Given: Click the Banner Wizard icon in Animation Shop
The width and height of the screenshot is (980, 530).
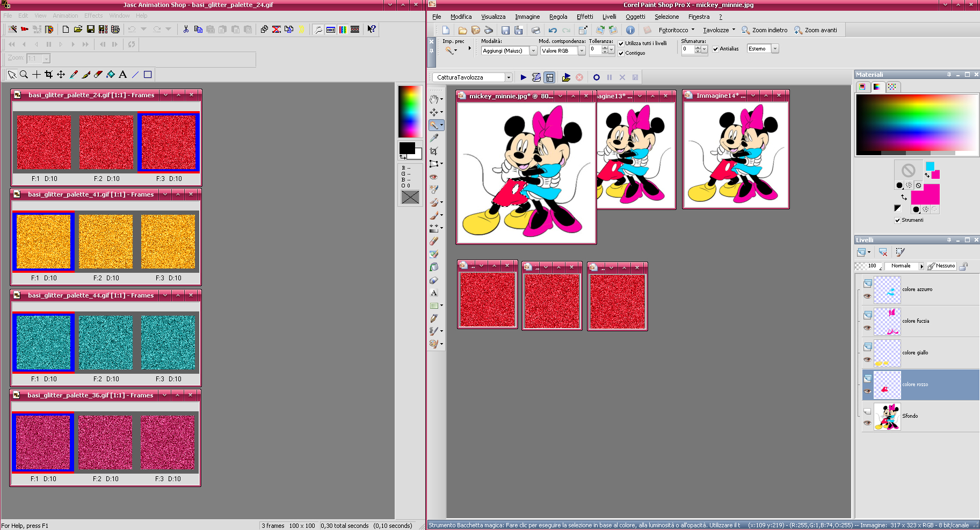Looking at the screenshot, I should [24, 29].
